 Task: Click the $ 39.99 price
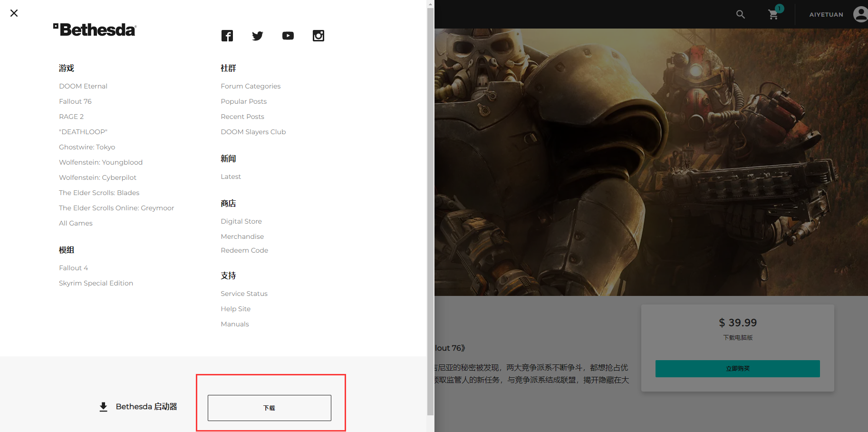(738, 323)
